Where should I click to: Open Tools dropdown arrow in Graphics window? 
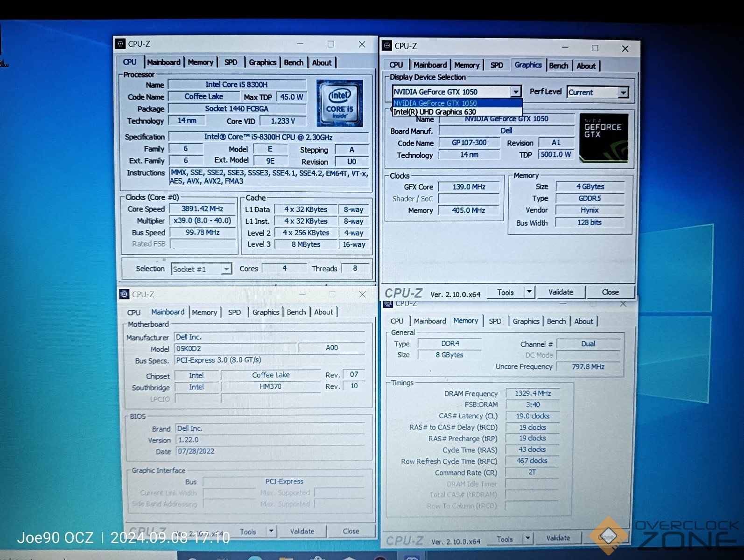click(529, 292)
